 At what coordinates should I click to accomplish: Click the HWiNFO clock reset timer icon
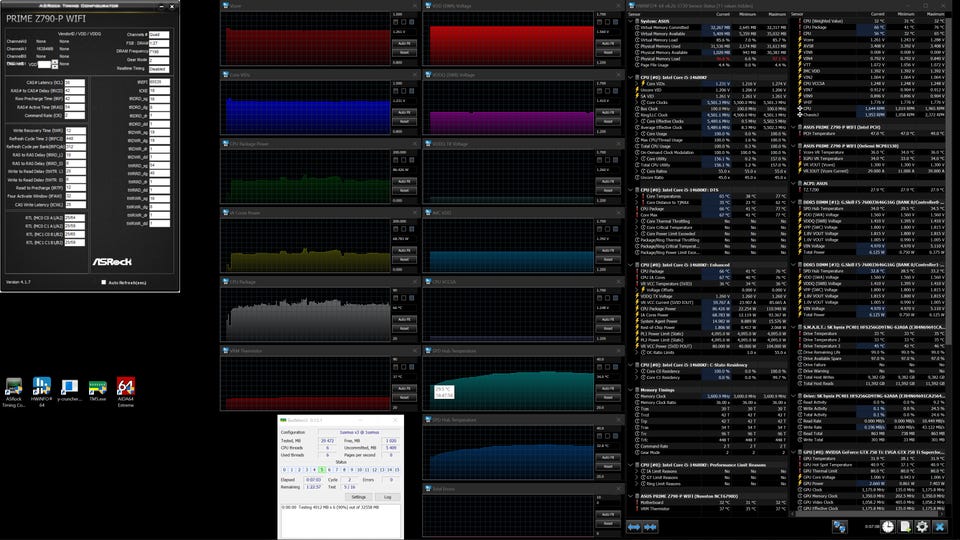886,526
